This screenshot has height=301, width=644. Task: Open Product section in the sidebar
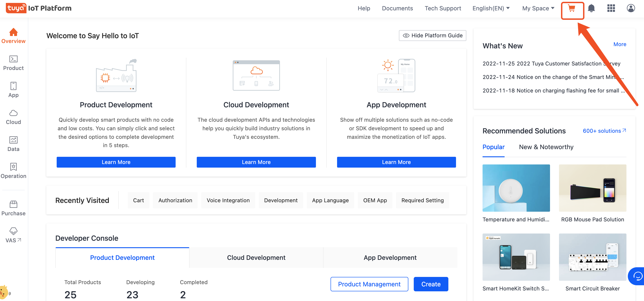tap(13, 63)
